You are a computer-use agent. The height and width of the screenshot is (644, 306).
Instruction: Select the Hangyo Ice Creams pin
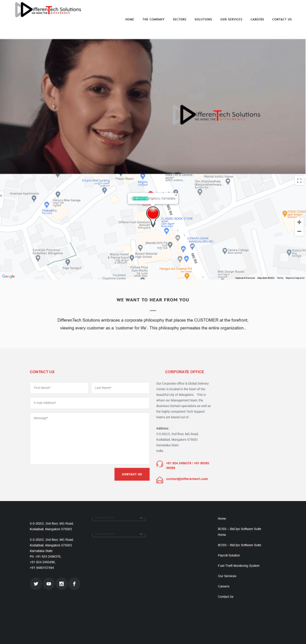click(x=187, y=276)
